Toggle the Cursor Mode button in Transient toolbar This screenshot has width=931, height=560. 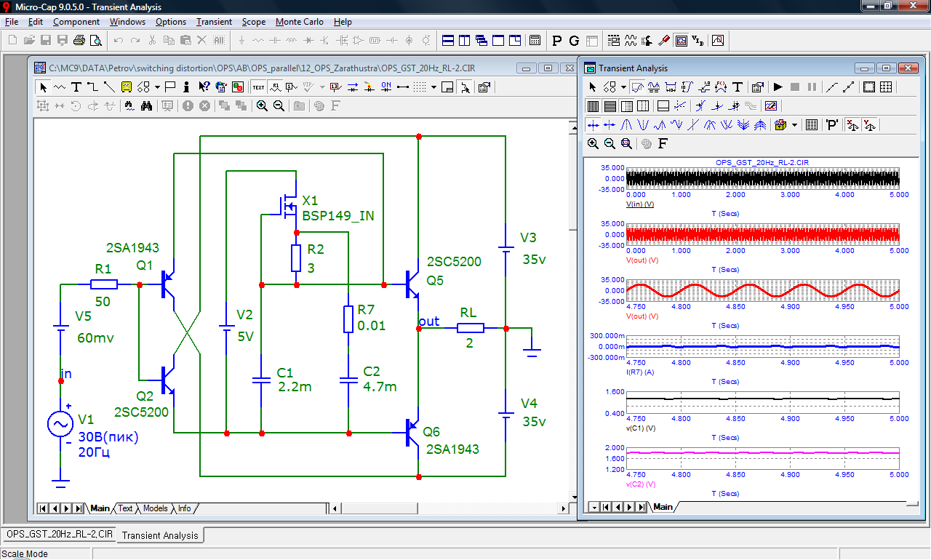(653, 87)
